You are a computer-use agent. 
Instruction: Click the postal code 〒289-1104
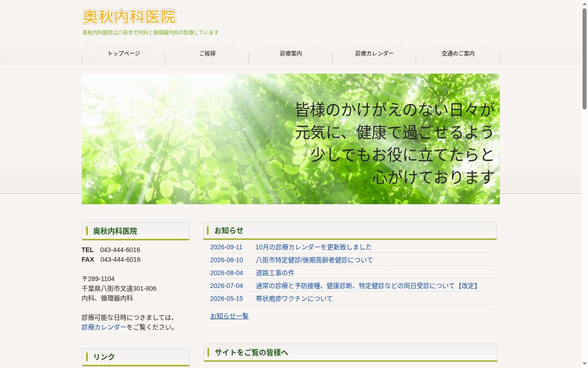click(x=98, y=279)
